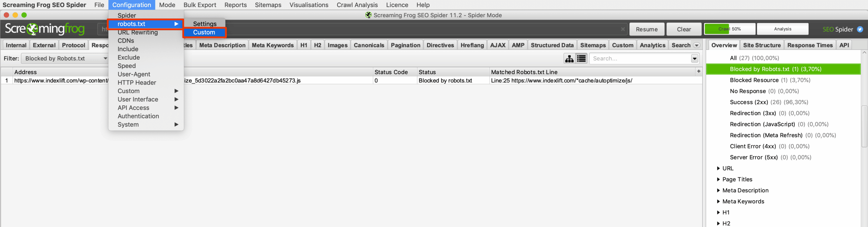Screen dimensions: 868x227
Task: Open the Bulk Export menu
Action: [200, 5]
